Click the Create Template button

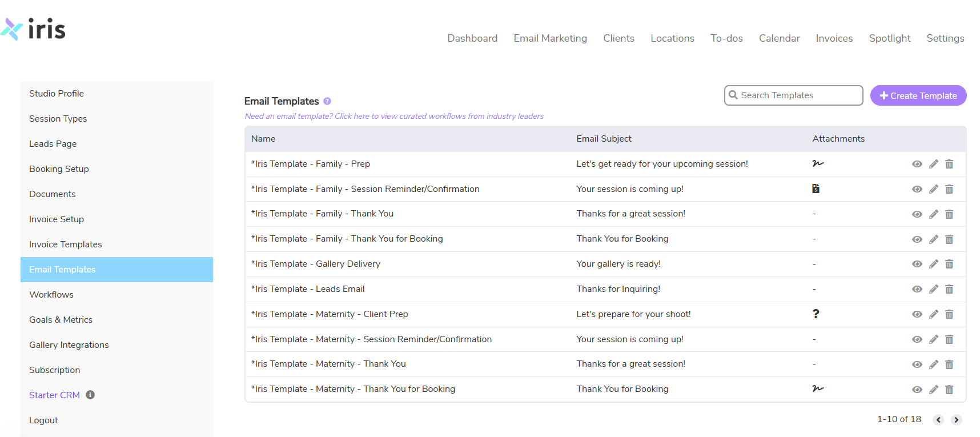(918, 95)
